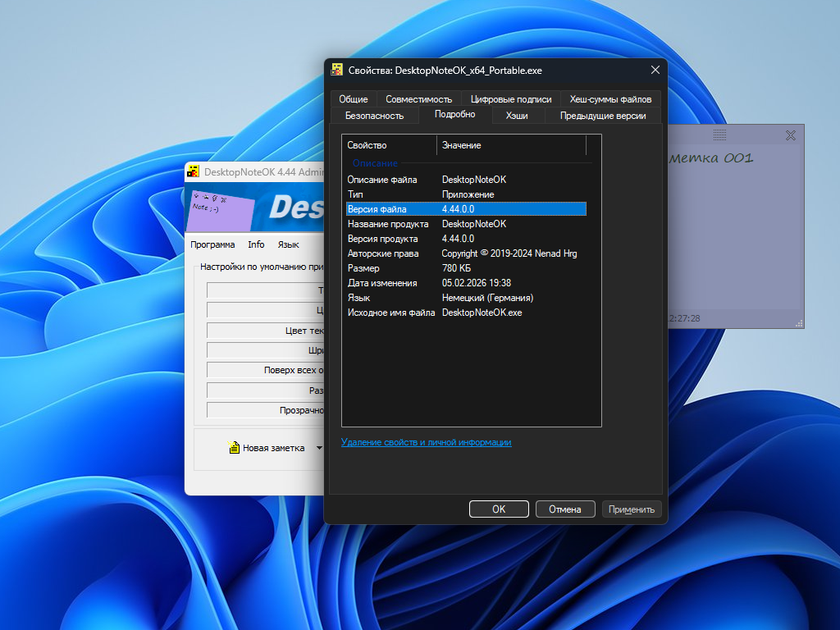The image size is (840, 630).
Task: Select the Название продукта row
Action: 466,224
